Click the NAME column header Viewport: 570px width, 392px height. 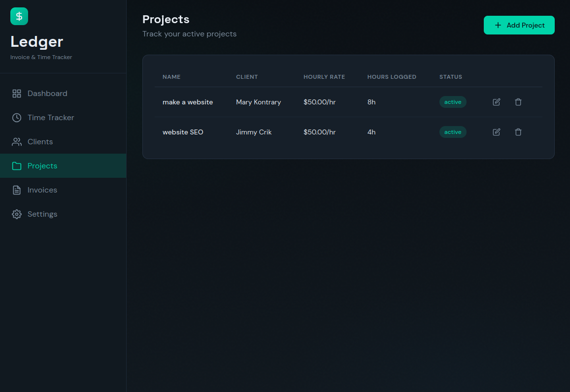171,77
